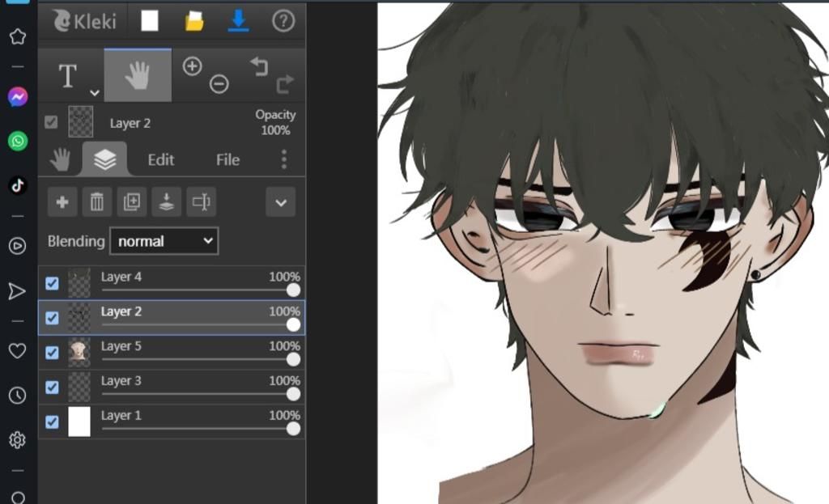Click Layer 3 opacity slider handle
The height and width of the screenshot is (504, 829).
point(293,394)
